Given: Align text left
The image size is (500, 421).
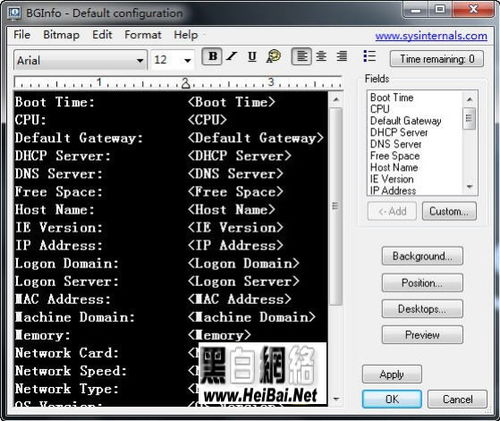Looking at the screenshot, I should click(x=302, y=57).
